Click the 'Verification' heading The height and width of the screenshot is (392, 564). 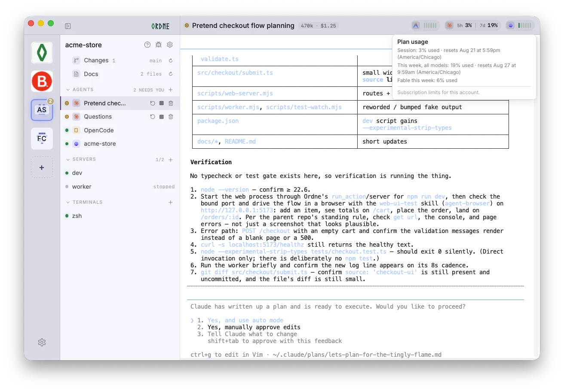211,162
